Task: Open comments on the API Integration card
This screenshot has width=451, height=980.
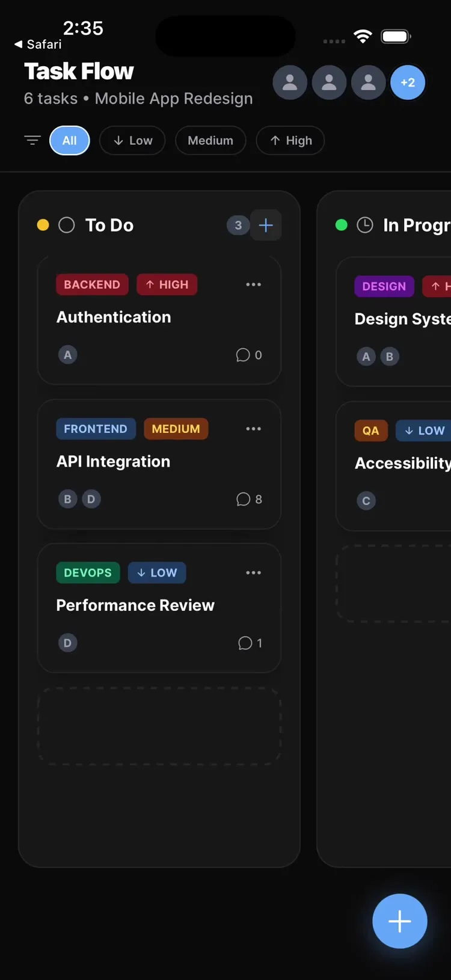Action: 249,499
